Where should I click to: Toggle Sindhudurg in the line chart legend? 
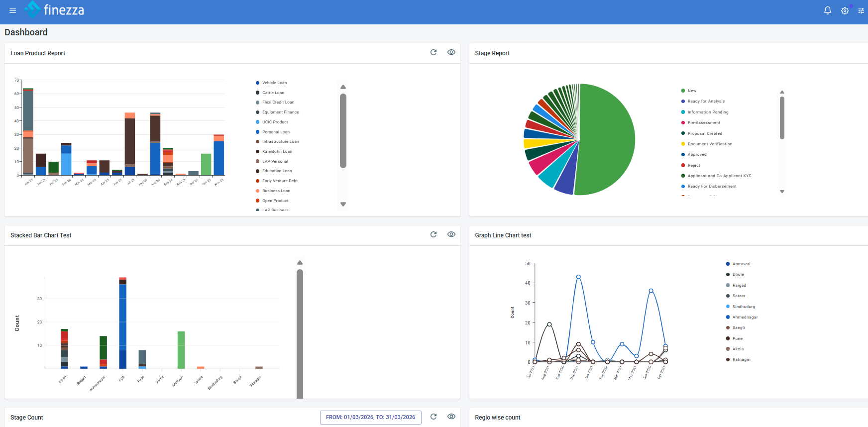coord(741,307)
